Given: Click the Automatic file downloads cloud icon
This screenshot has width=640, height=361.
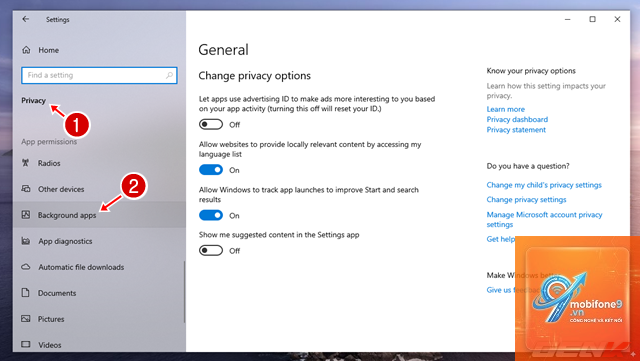Looking at the screenshot, I should coord(26,267).
